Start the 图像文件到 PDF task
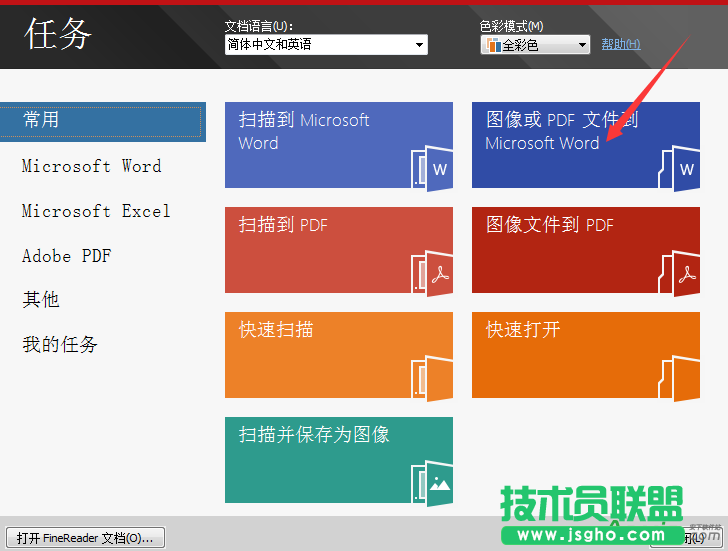 [586, 250]
